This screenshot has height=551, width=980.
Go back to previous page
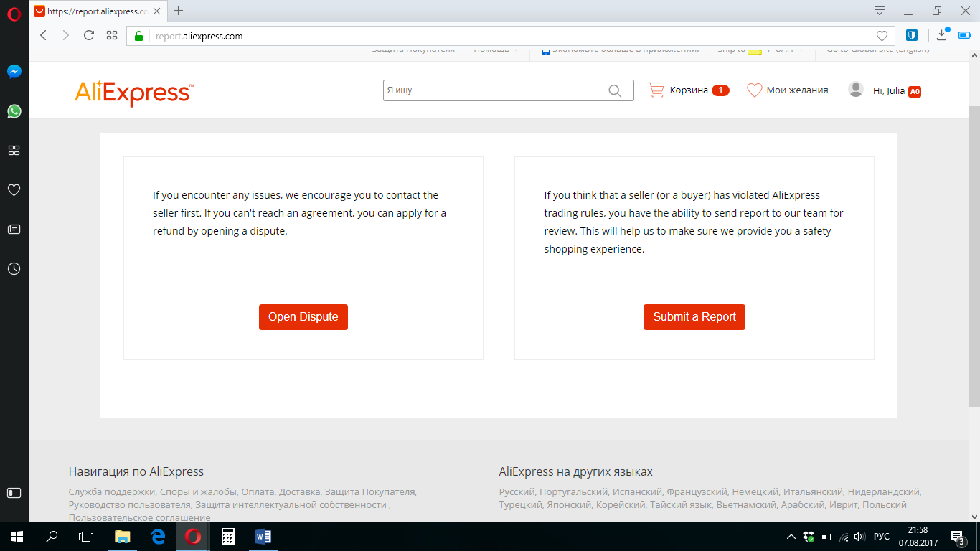click(43, 35)
